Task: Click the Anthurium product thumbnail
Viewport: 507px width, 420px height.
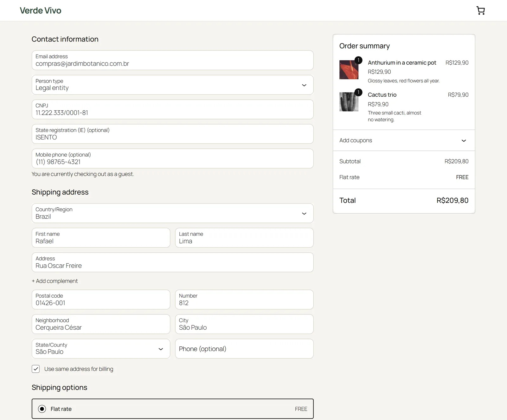Action: coord(349,70)
